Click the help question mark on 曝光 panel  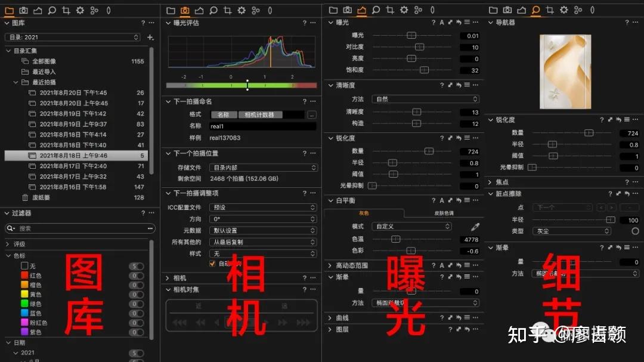point(434,22)
